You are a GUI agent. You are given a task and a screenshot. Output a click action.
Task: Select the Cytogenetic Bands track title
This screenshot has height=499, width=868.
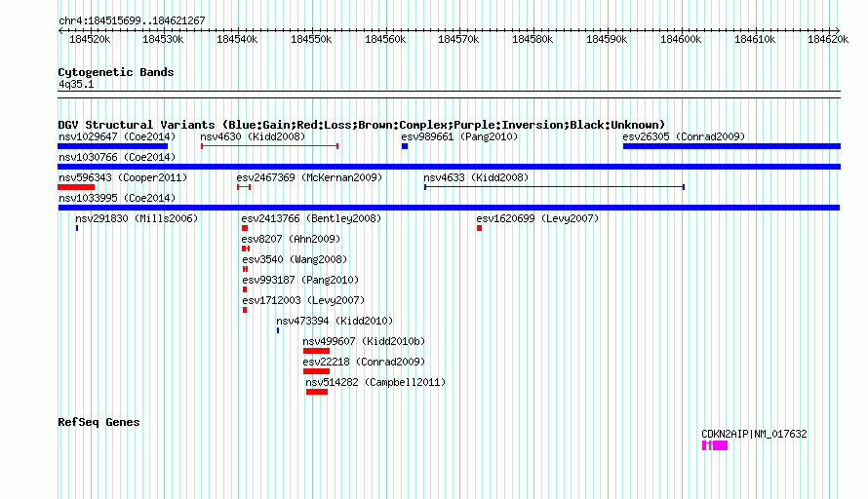coord(116,72)
